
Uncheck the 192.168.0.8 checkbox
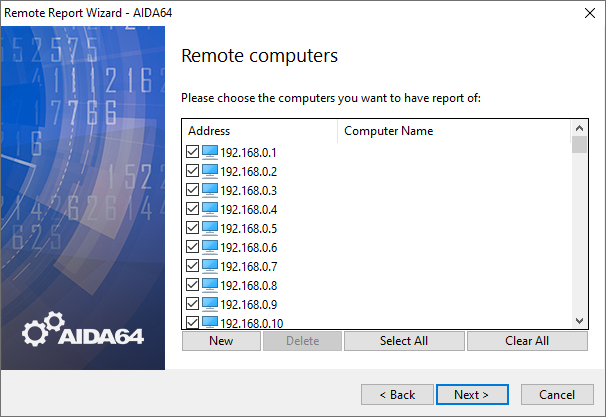tap(192, 284)
